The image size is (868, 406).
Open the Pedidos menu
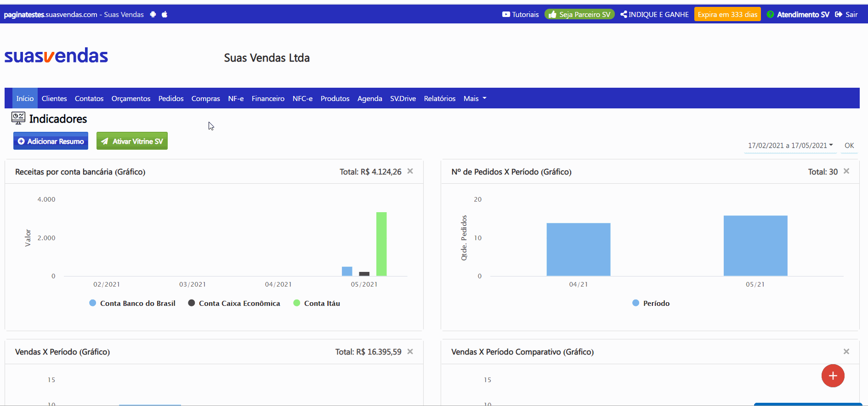click(x=171, y=98)
